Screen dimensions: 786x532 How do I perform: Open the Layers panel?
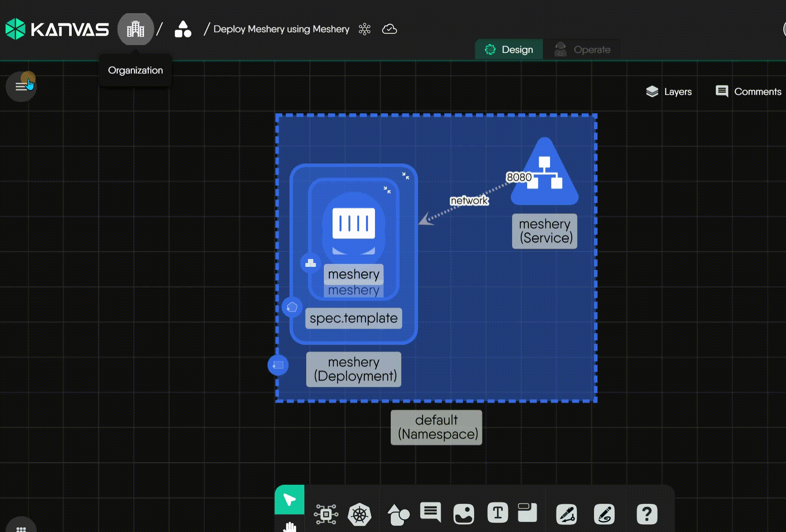point(669,92)
